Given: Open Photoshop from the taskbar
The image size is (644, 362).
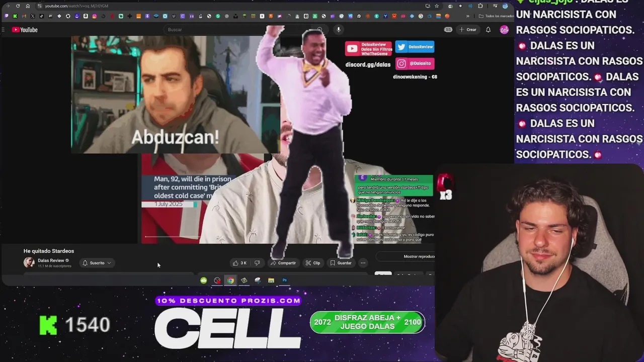Looking at the screenshot, I should (x=284, y=281).
